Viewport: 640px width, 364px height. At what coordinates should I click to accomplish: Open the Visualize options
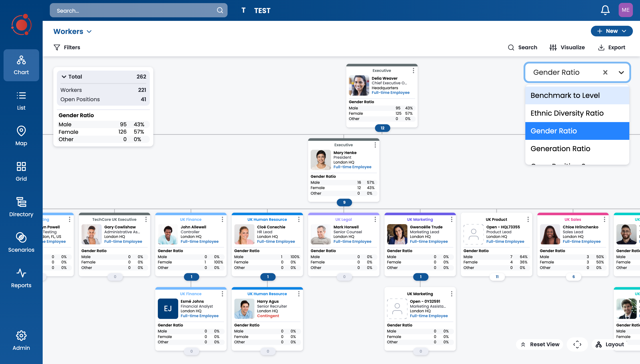pyautogui.click(x=567, y=47)
